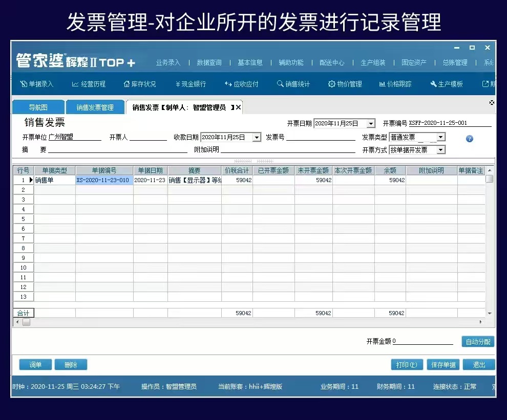This screenshot has width=507, height=420.
Task: Open 应收应付 toolbar item
Action: coord(242,84)
